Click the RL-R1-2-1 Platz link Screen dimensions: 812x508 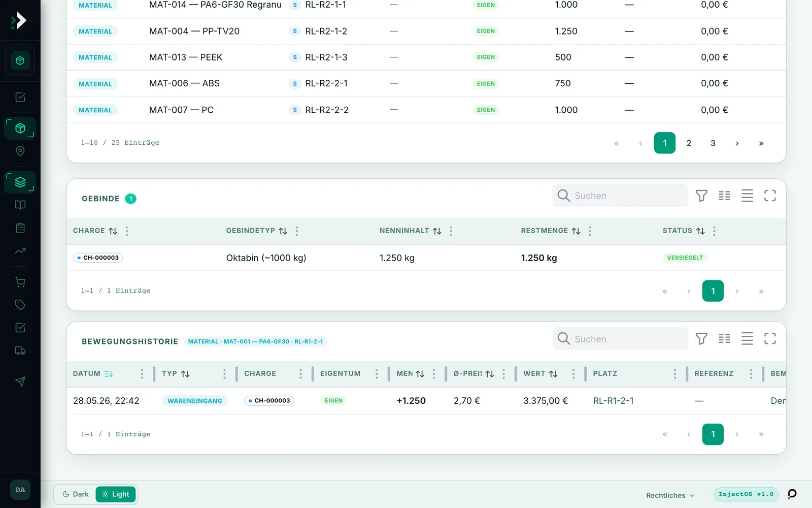pyautogui.click(x=613, y=401)
